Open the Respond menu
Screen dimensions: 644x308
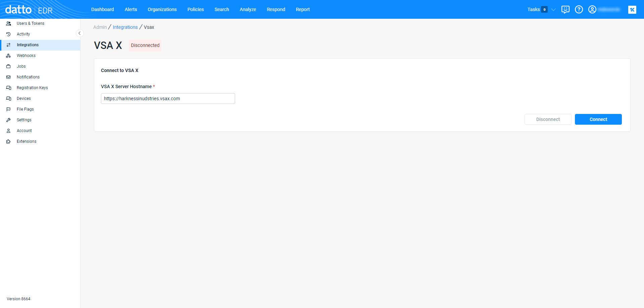click(276, 9)
